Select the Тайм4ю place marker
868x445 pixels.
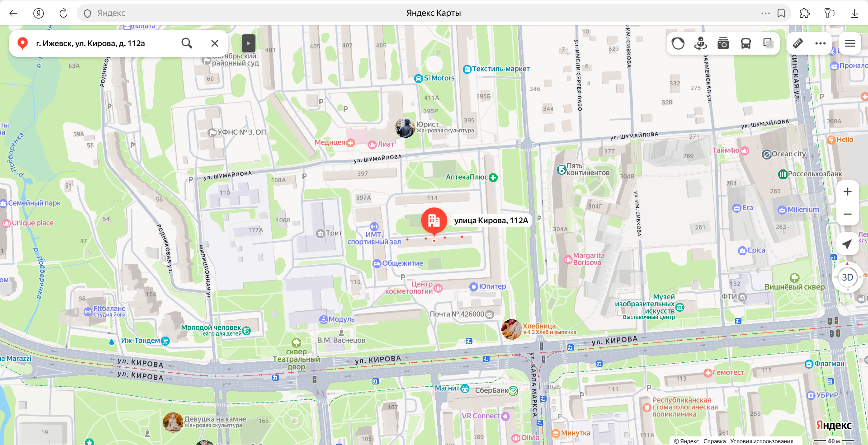(x=745, y=150)
